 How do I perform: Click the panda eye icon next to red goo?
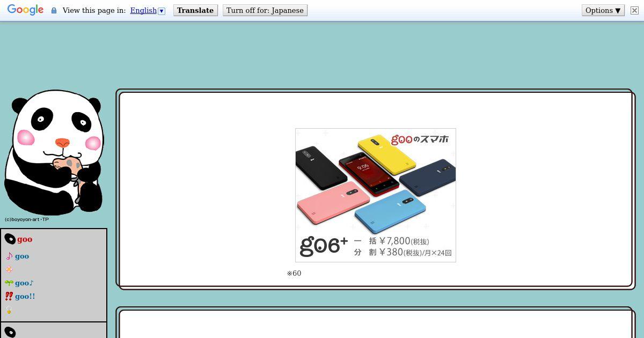[x=10, y=239]
